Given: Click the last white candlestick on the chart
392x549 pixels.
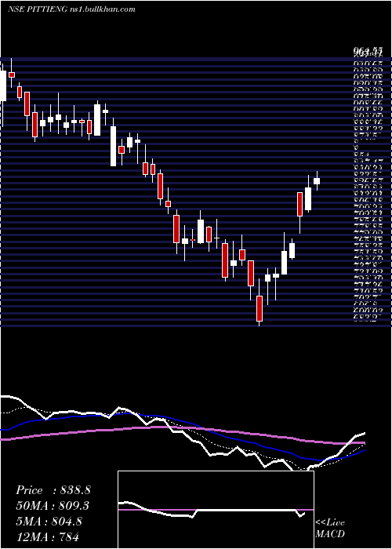Looking at the screenshot, I should (x=317, y=180).
